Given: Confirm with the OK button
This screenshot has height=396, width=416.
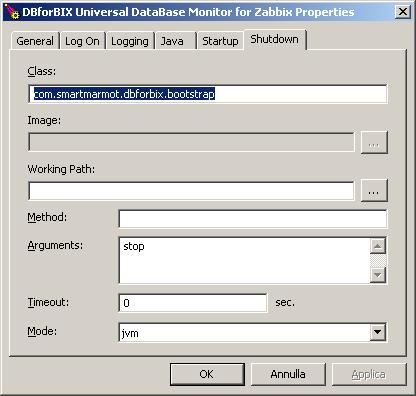Looking at the screenshot, I should (x=207, y=374).
